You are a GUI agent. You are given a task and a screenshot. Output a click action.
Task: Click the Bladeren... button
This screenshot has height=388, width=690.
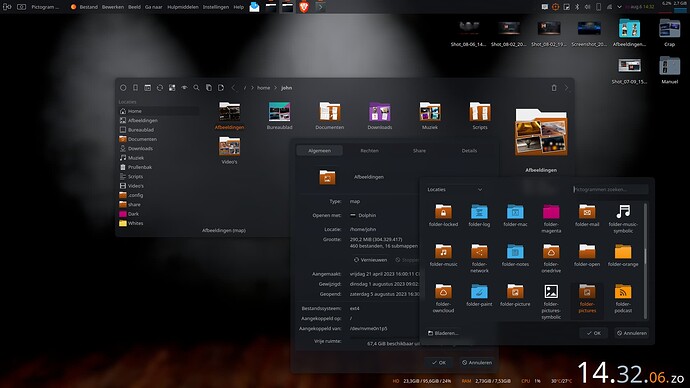pyautogui.click(x=443, y=333)
